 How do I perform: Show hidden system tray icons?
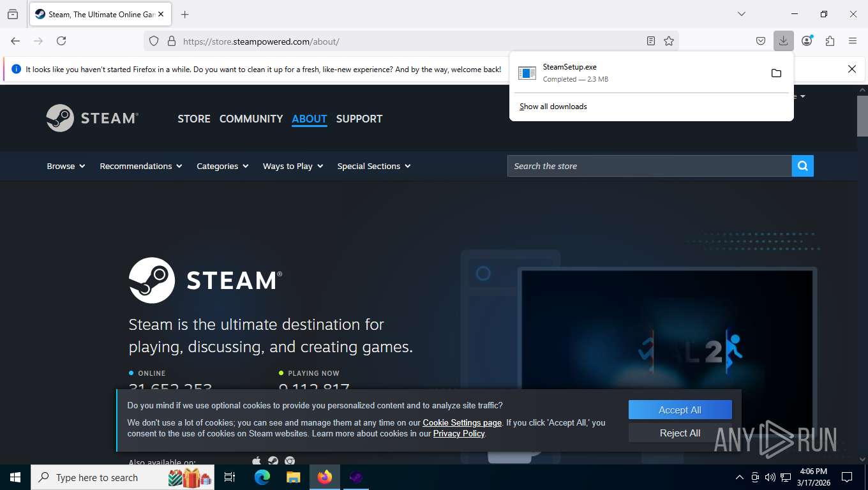point(740,477)
